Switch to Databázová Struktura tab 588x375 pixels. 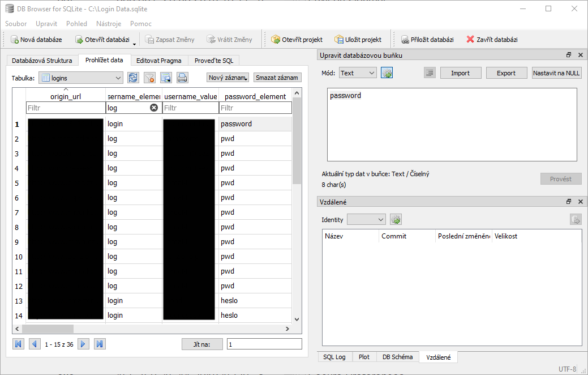point(42,61)
